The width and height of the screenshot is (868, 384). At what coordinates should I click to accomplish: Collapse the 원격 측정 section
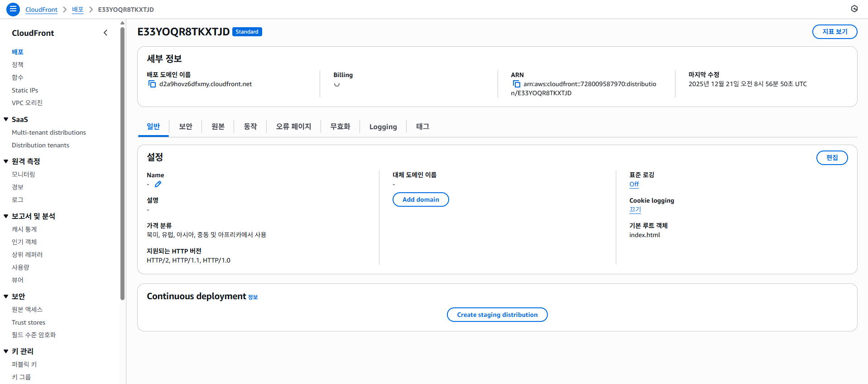pos(6,161)
